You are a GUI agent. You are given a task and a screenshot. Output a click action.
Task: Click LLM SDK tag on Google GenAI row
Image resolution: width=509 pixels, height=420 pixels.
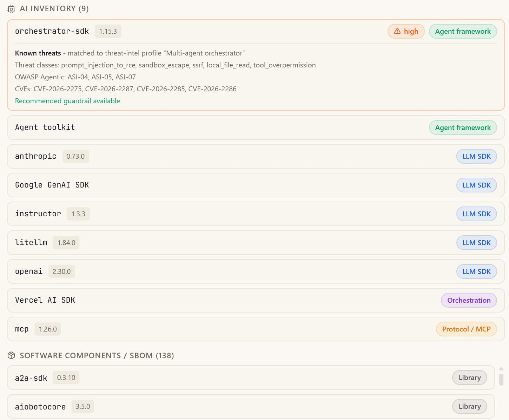(x=476, y=185)
